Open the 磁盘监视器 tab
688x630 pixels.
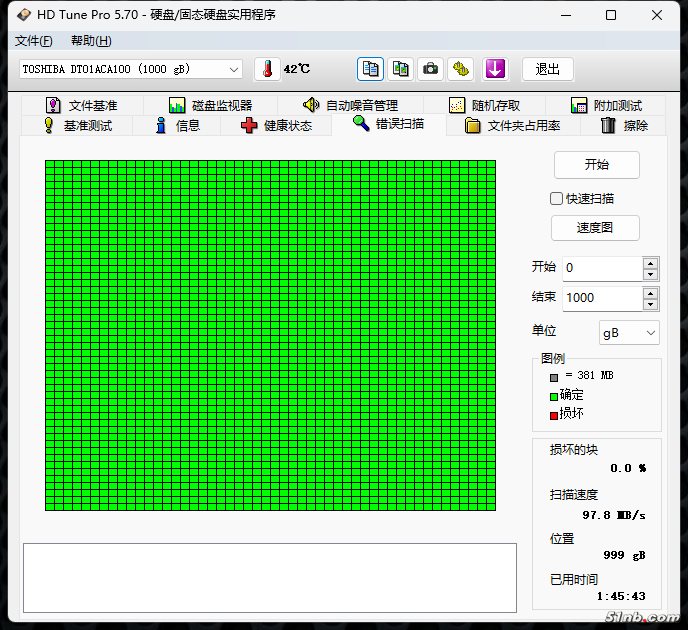210,105
